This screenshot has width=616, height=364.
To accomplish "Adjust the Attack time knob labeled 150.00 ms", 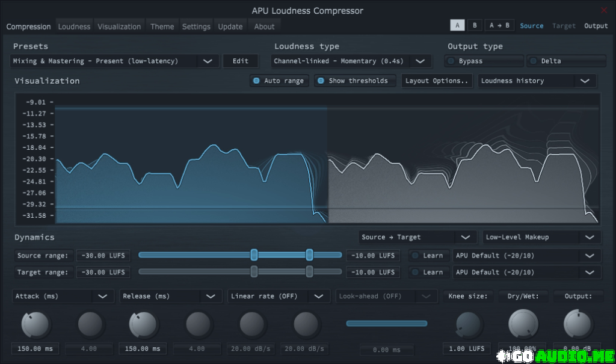I will 35,325.
